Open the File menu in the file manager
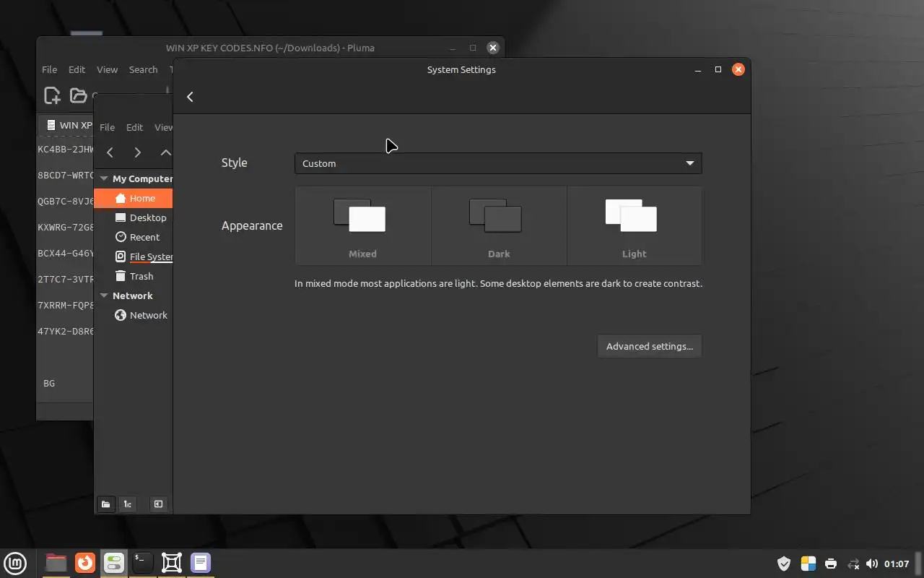The image size is (924, 578). (107, 127)
